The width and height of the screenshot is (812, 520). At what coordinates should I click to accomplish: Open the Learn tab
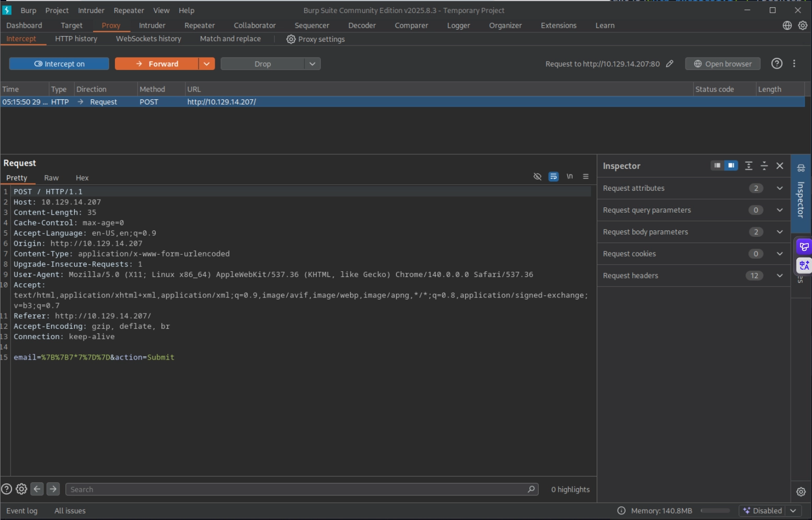(x=605, y=26)
